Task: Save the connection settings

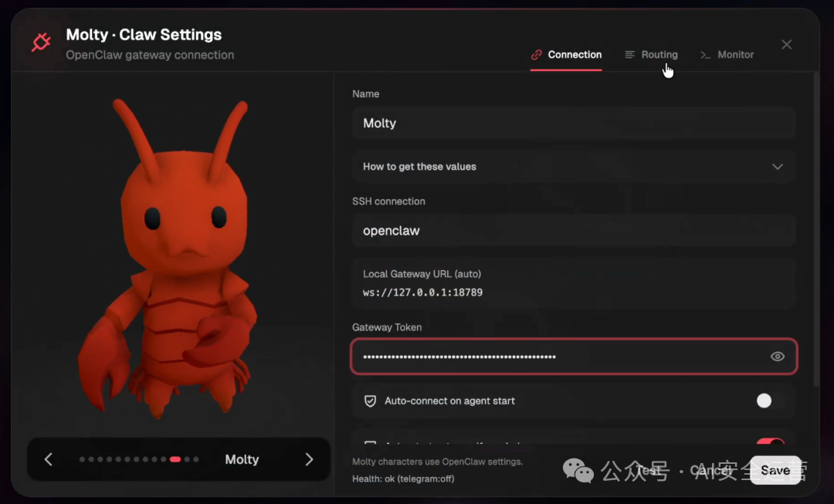Action: click(x=775, y=470)
